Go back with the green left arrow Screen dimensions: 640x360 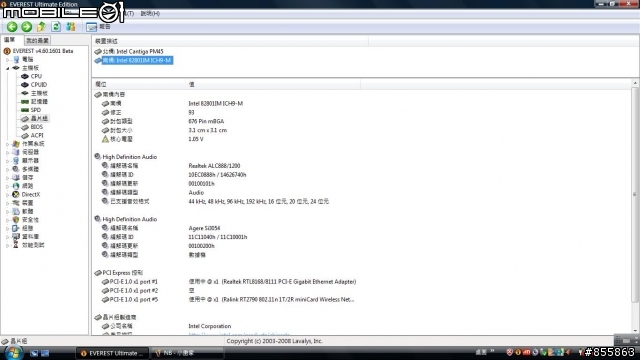(x=12, y=27)
